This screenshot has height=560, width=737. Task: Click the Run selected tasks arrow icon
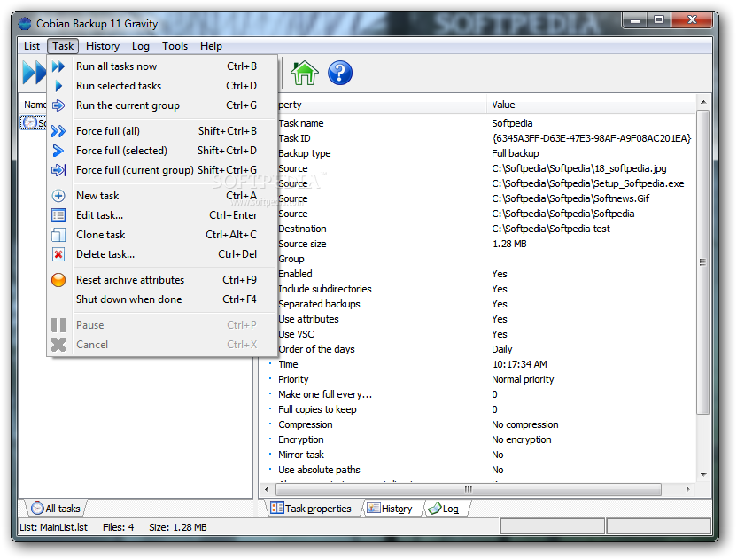[x=58, y=86]
